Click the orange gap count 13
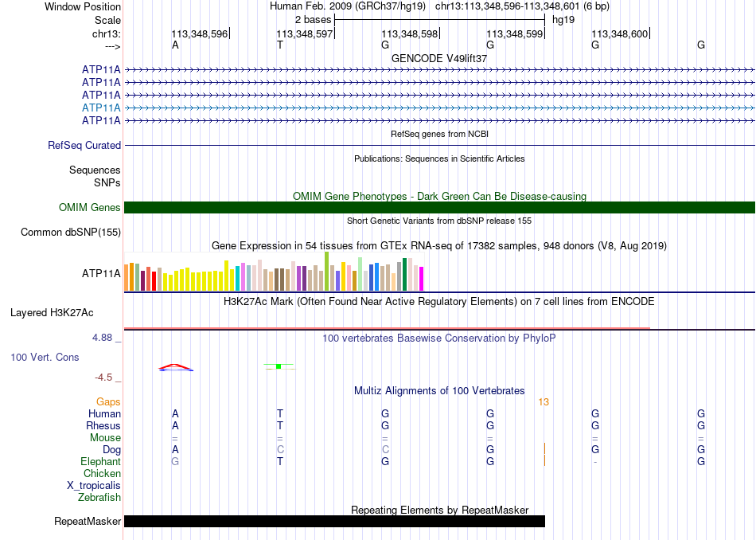The image size is (756, 540). pyautogui.click(x=544, y=402)
